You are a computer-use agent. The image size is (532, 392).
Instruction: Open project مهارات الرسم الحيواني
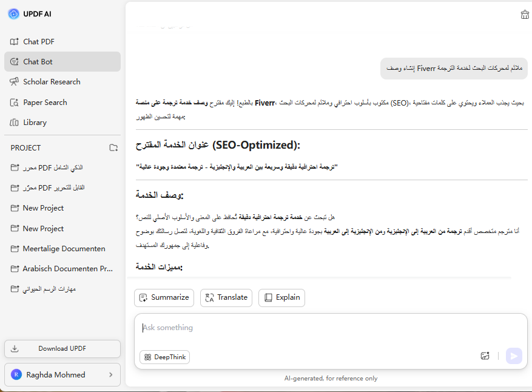(62, 289)
